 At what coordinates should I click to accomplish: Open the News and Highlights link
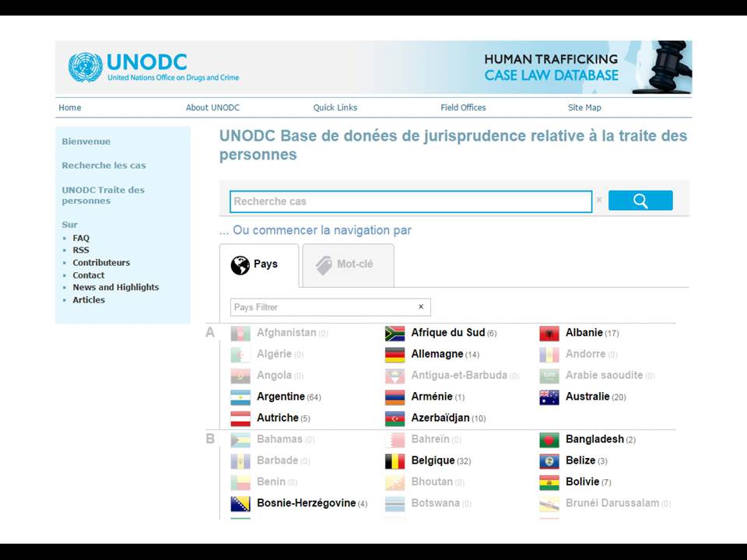[x=116, y=287]
